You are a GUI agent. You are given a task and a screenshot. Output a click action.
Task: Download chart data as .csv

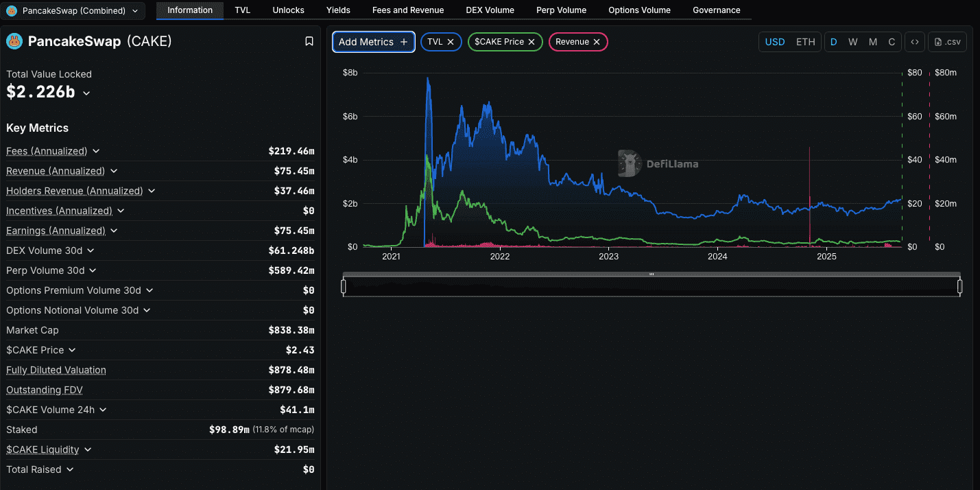click(x=948, y=42)
